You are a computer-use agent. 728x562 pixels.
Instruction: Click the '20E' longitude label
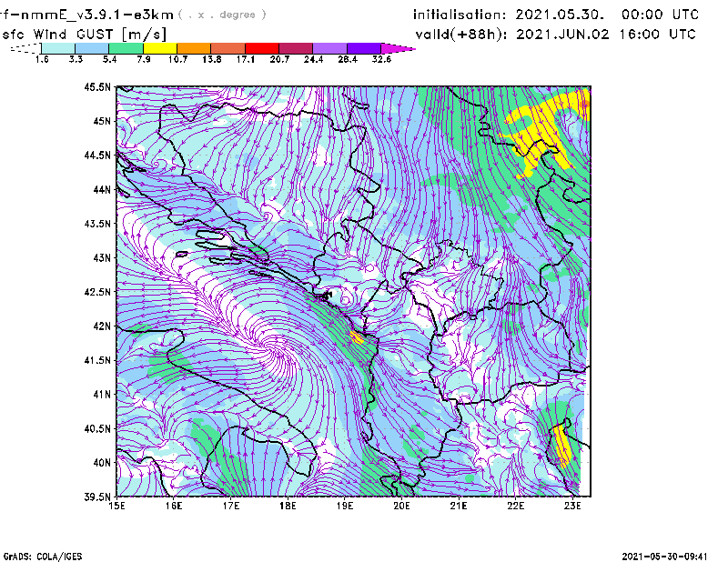pyautogui.click(x=401, y=506)
